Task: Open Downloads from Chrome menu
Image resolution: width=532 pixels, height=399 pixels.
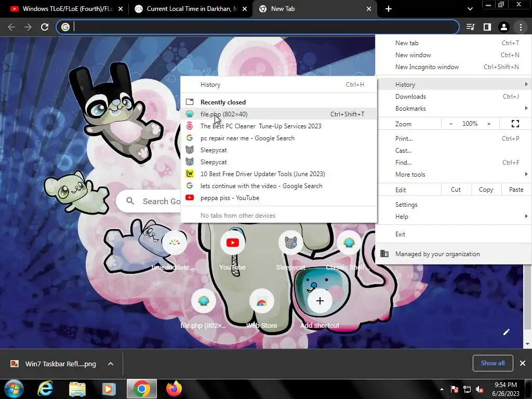Action: pyautogui.click(x=453, y=97)
